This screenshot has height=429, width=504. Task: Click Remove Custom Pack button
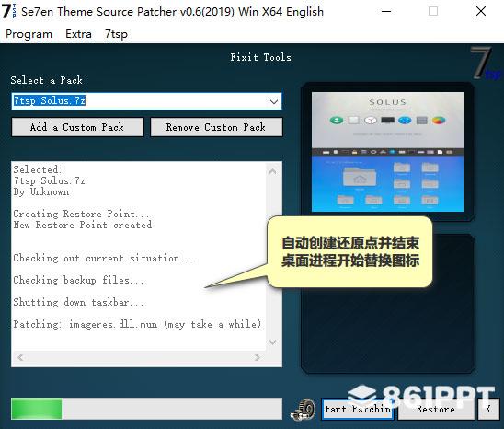point(216,127)
